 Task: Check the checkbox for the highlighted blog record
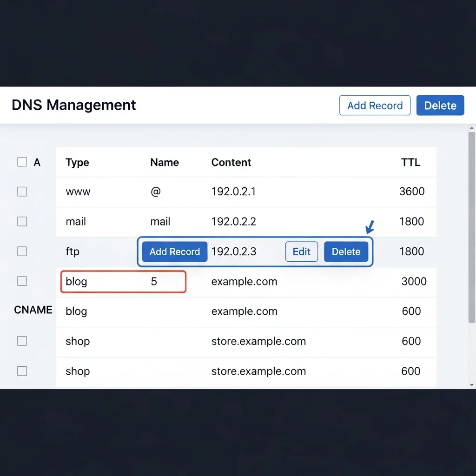22,281
